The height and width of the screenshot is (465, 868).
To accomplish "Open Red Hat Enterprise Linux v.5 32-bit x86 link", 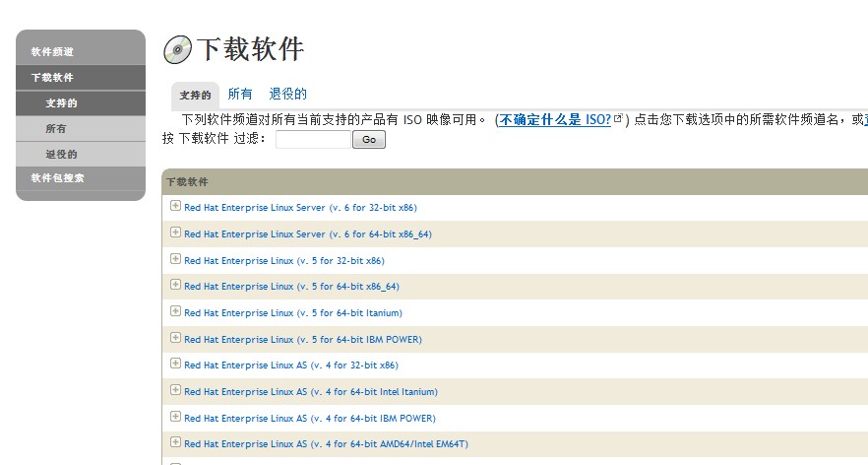I will coord(284,261).
